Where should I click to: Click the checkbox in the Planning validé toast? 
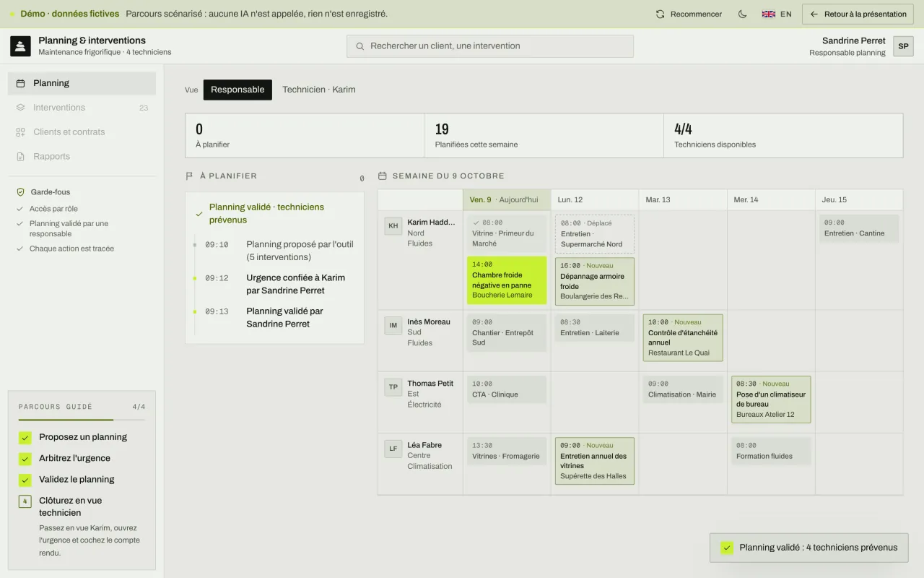point(727,548)
